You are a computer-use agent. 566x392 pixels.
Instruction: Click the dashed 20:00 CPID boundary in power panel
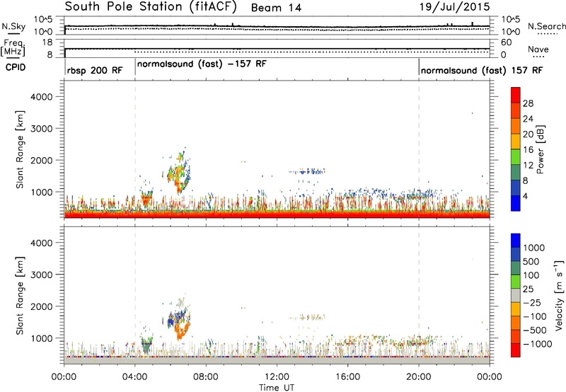click(419, 149)
